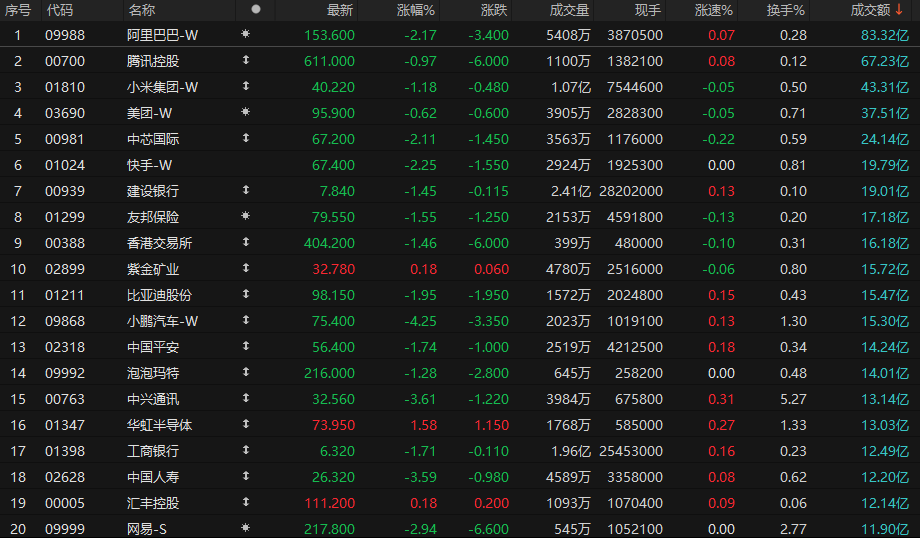Click the asterisk icon in the 友邦保险 row
Viewport: 920px width, 538px height.
click(246, 216)
